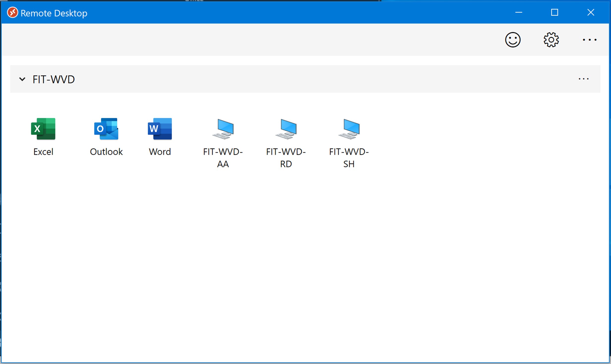
Task: Maximize the Remote Desktop window
Action: (554, 12)
